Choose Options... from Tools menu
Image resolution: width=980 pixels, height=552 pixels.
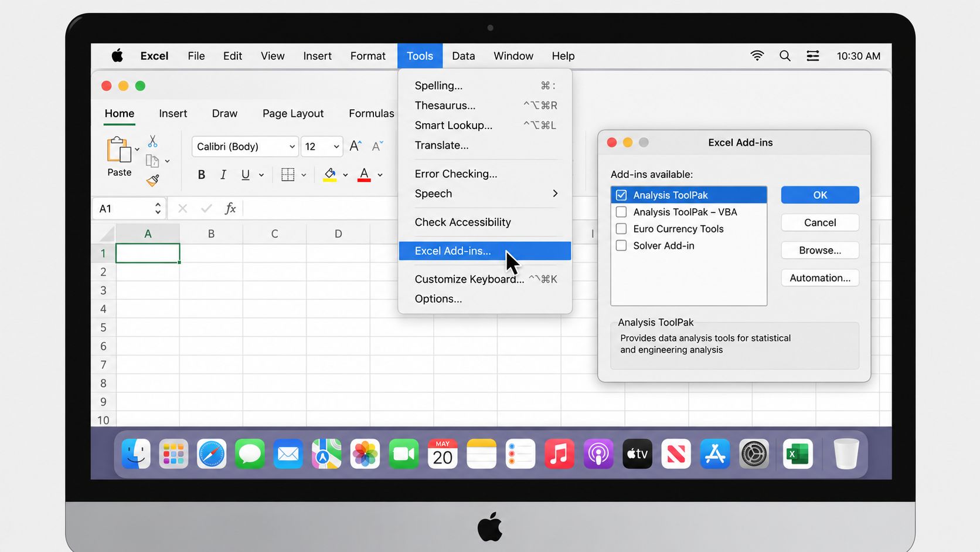[485, 299]
